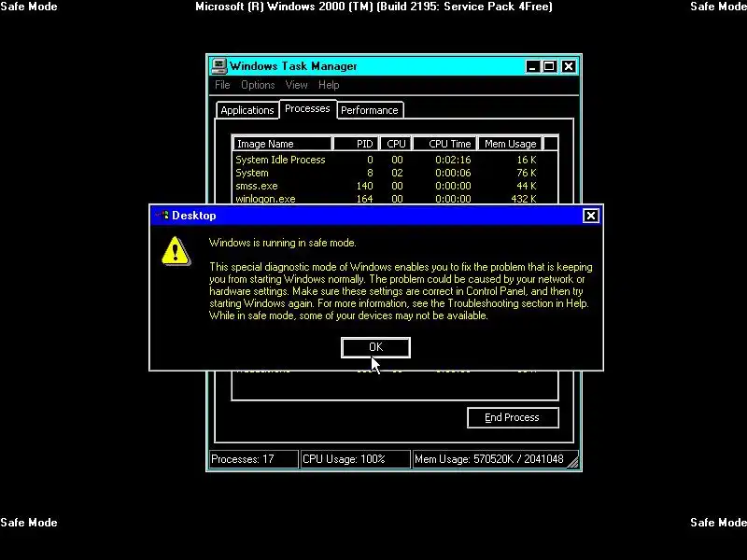Sort by the CPU Time column header
The width and height of the screenshot is (747, 560).
444,144
